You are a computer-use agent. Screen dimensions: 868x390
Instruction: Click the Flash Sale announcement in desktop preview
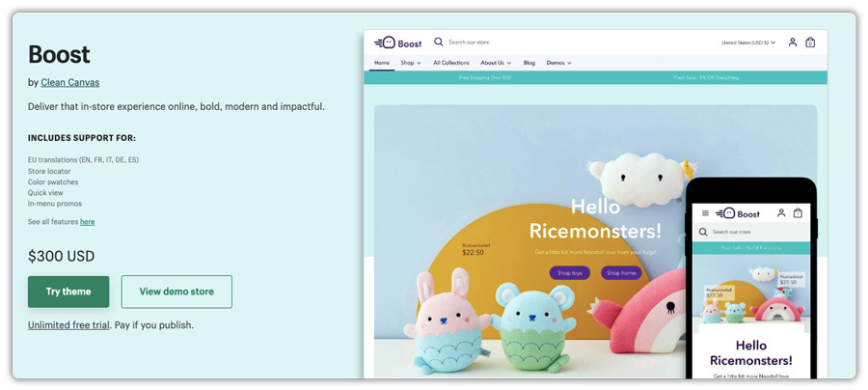click(x=706, y=77)
